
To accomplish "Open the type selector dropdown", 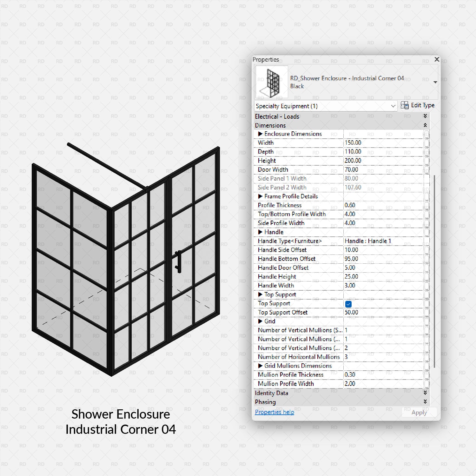I will pyautogui.click(x=435, y=82).
